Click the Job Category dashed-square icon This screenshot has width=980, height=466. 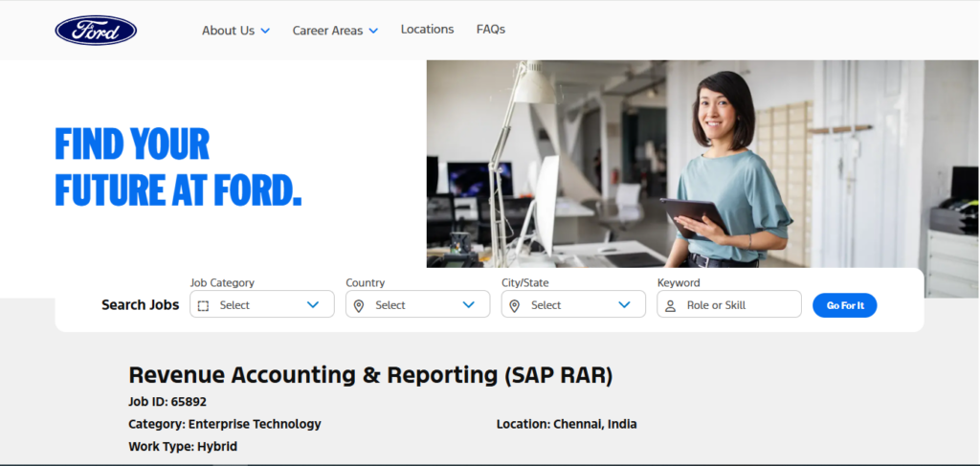coord(203,306)
